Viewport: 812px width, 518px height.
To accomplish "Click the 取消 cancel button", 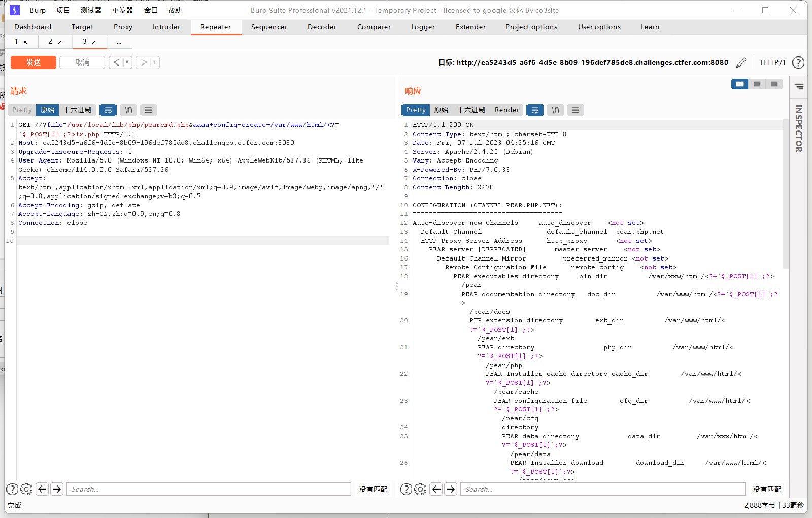I will tap(82, 62).
